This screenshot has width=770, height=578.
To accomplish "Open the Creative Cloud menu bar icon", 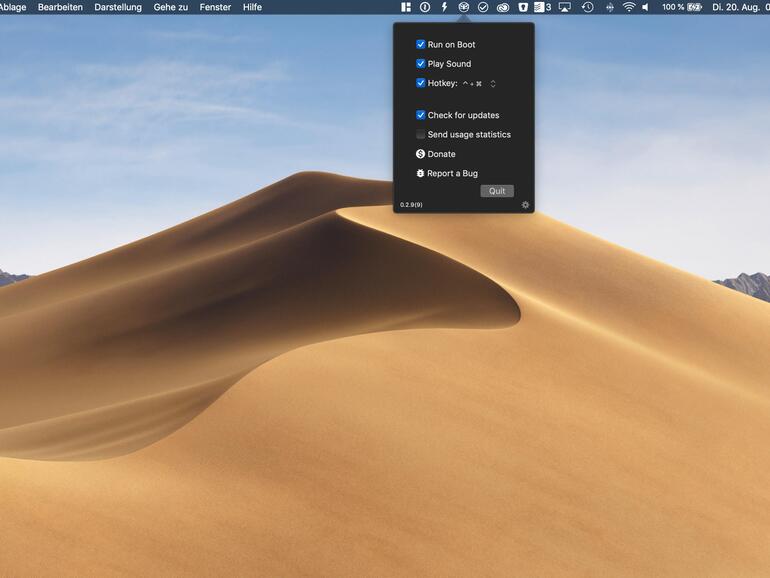I will click(x=502, y=7).
